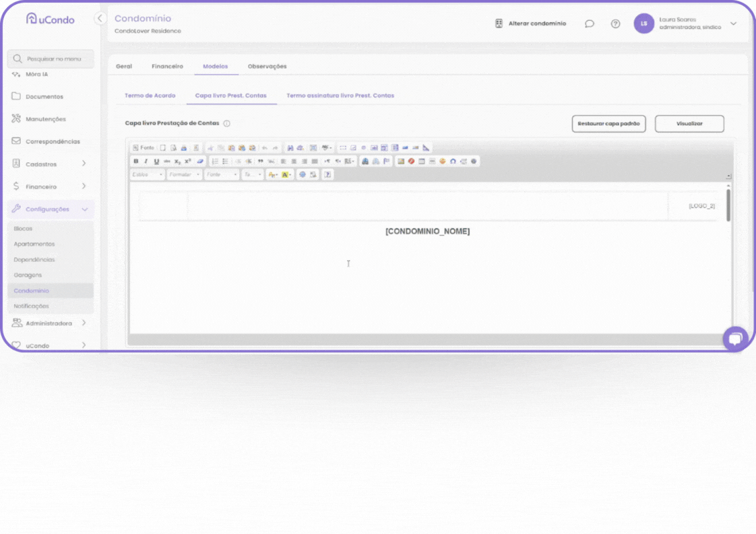Click the Fonte source code button
Viewport: 756px width, 534px height.
coord(144,148)
